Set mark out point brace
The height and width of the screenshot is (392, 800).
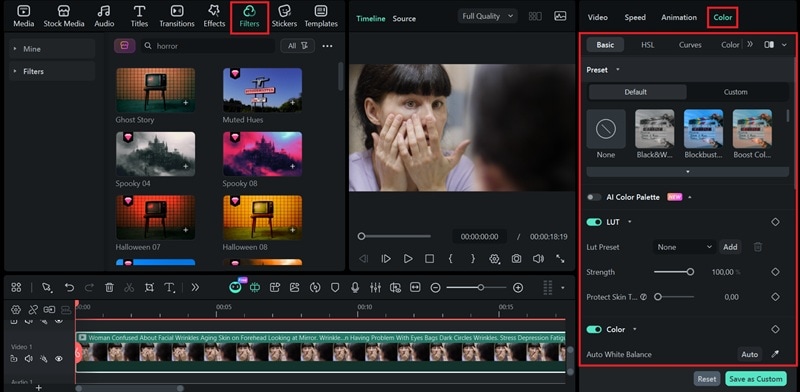point(472,259)
